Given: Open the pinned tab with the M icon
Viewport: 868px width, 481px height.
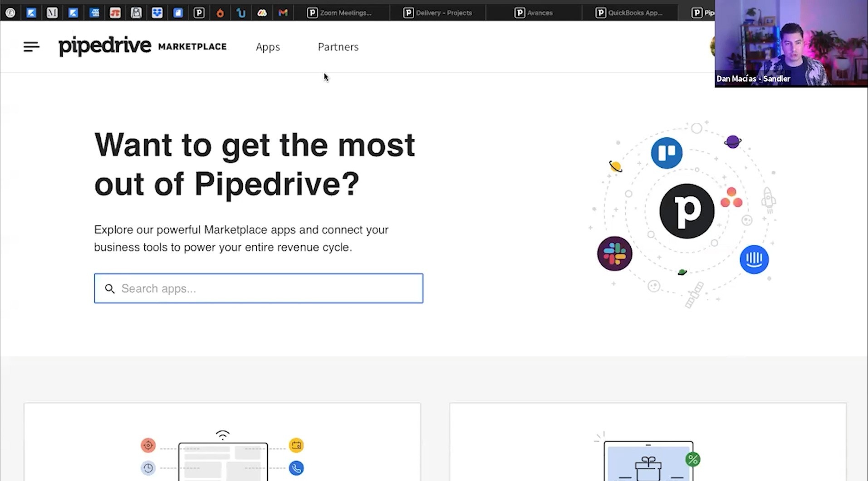Looking at the screenshot, I should coord(52,13).
